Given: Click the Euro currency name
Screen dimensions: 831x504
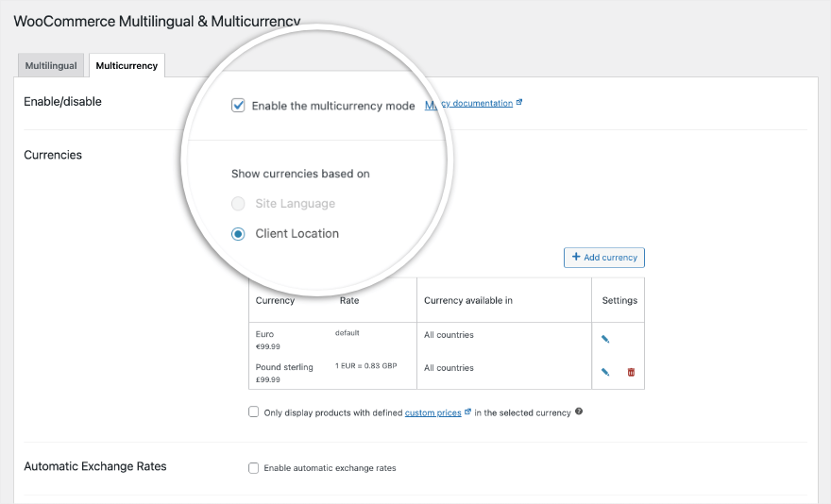Looking at the screenshot, I should (x=264, y=334).
